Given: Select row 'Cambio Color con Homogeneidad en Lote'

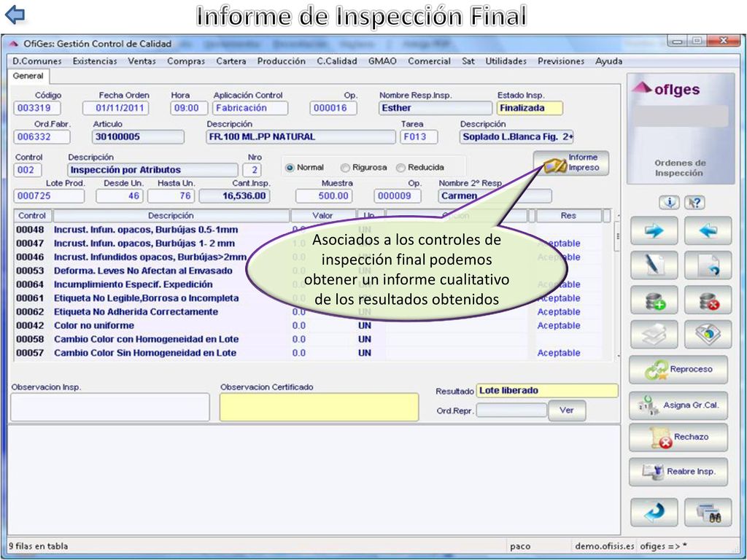Looking at the screenshot, I should pyautogui.click(x=314, y=340).
